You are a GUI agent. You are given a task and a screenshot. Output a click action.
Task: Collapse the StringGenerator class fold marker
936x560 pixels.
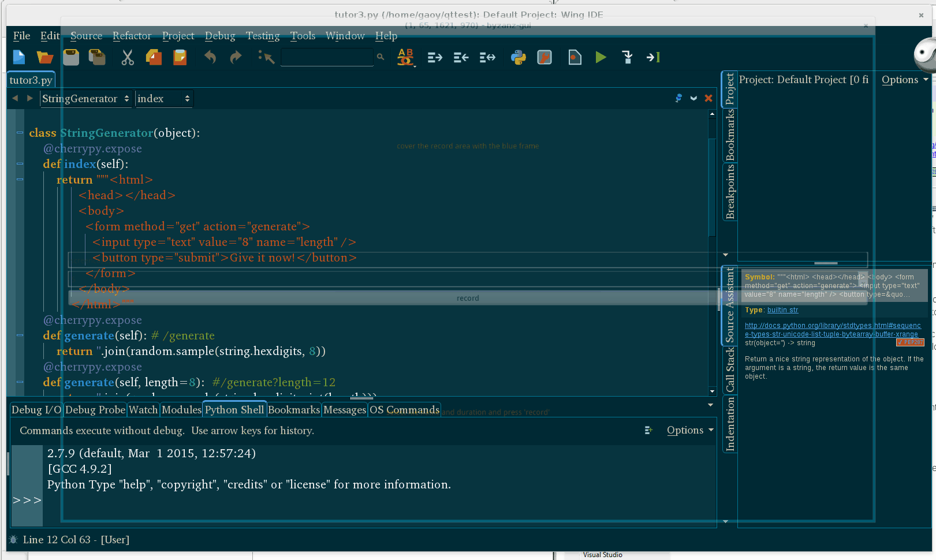coord(20,132)
